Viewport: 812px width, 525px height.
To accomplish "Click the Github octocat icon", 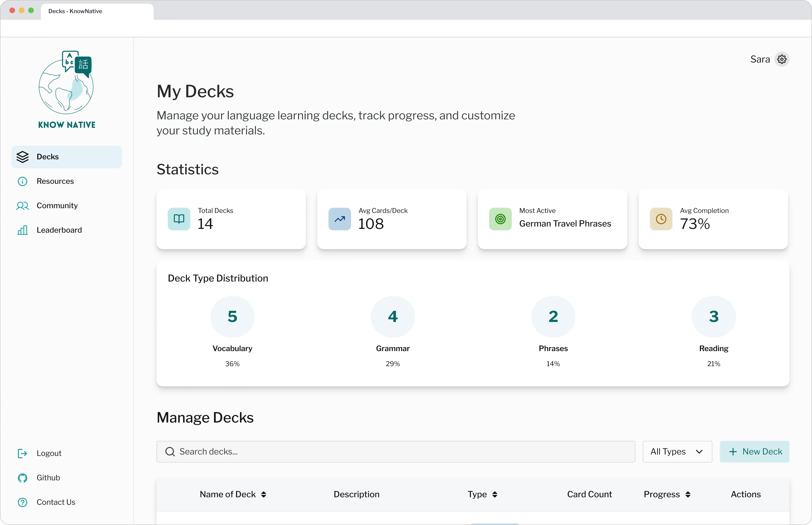I will [x=23, y=478].
